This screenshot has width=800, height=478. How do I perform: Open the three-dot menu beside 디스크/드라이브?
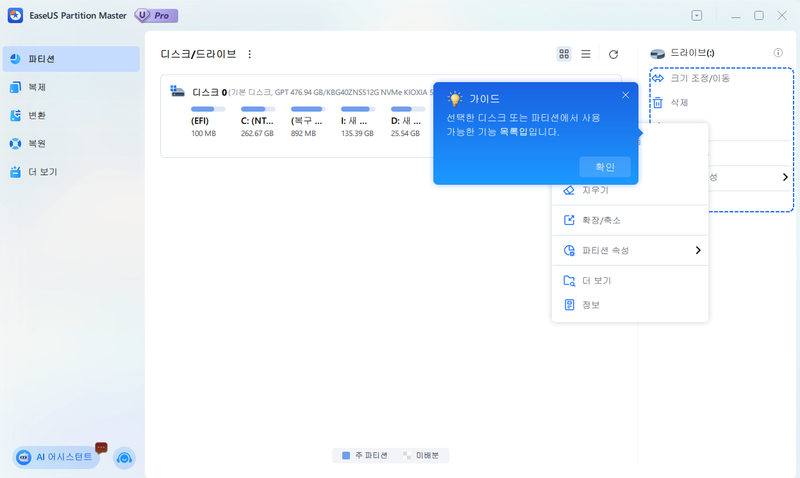[249, 54]
